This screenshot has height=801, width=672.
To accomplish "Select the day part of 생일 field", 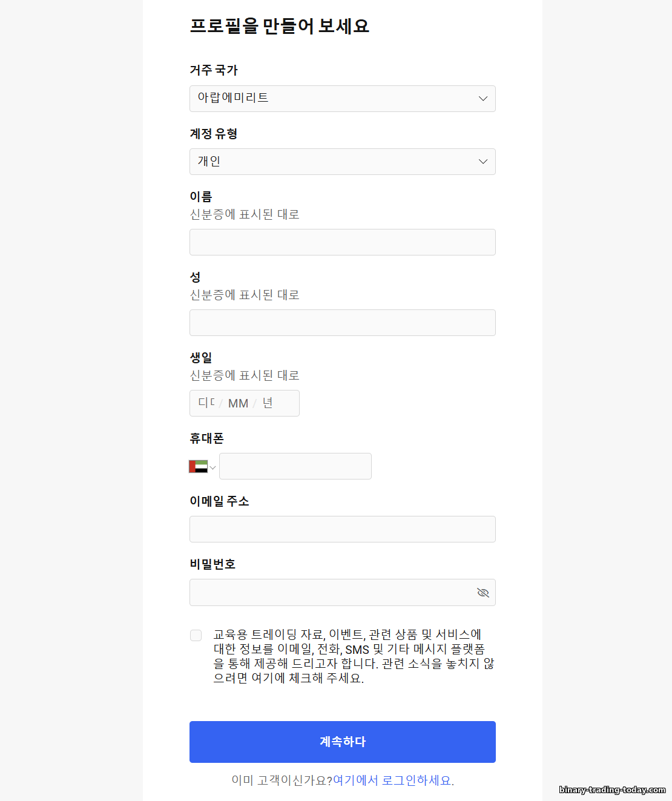I will tap(206, 403).
